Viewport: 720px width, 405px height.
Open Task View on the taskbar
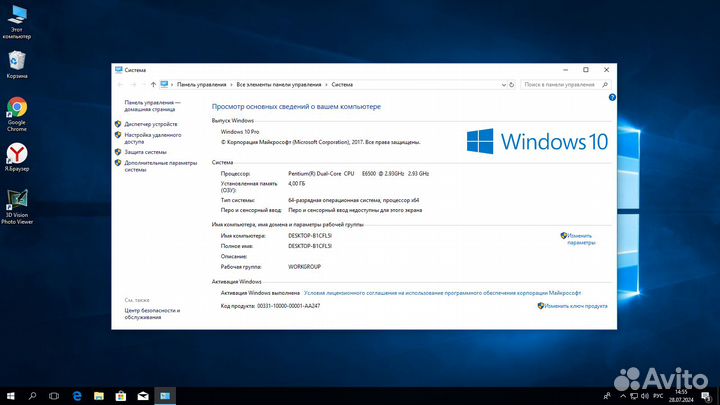tap(54, 396)
